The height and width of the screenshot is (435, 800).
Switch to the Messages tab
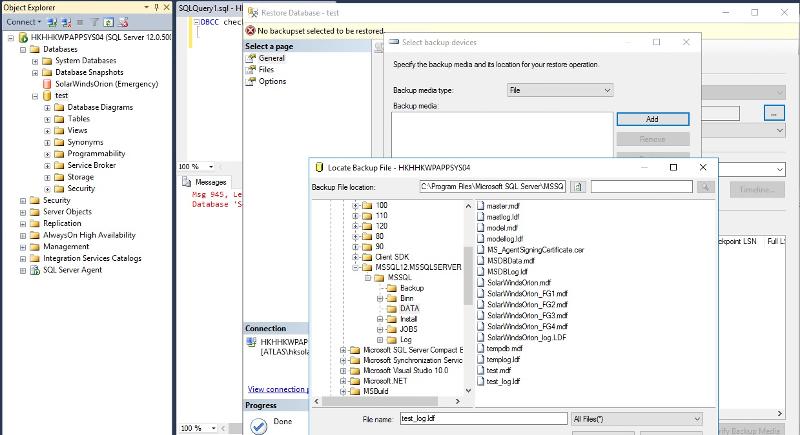[206, 182]
